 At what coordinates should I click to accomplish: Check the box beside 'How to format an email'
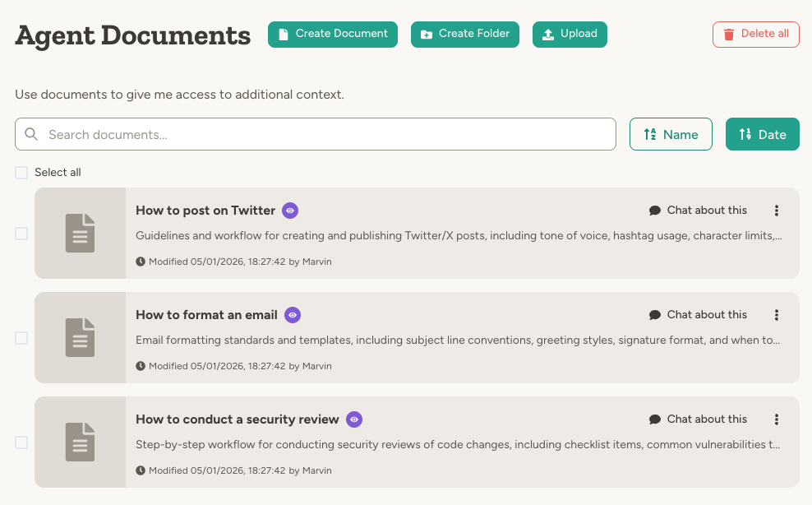[21, 337]
